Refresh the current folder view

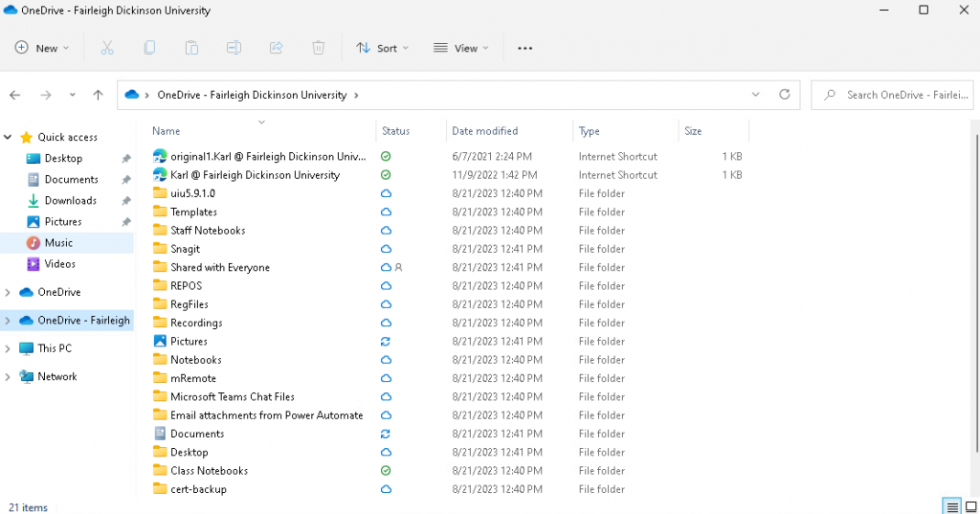[785, 95]
